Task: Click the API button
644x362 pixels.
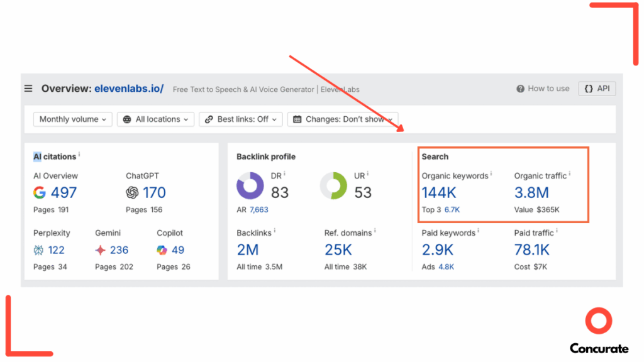Action: pos(597,89)
